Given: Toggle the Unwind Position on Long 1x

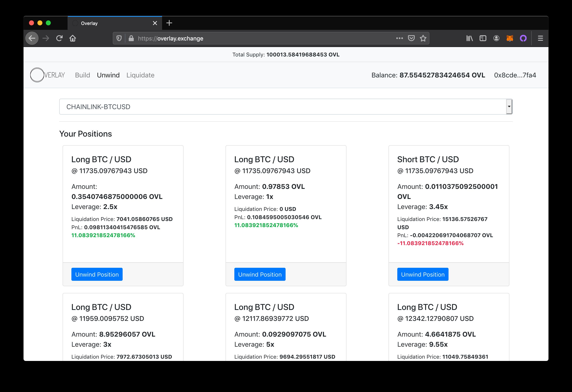Looking at the screenshot, I should point(260,274).
